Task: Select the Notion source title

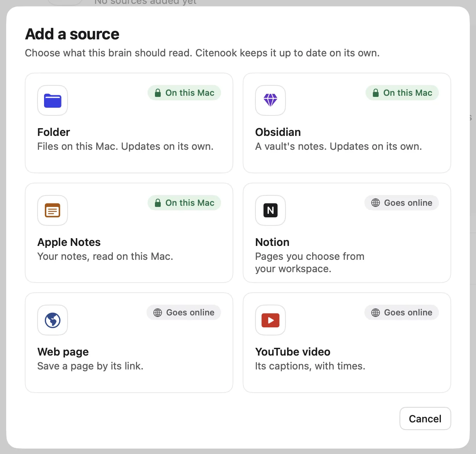Action: point(272,242)
